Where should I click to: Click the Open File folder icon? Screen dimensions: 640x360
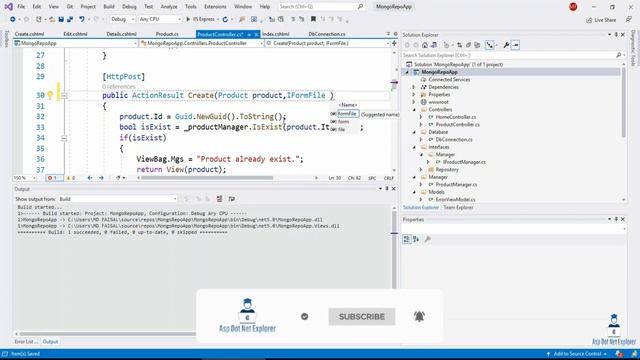pos(52,19)
